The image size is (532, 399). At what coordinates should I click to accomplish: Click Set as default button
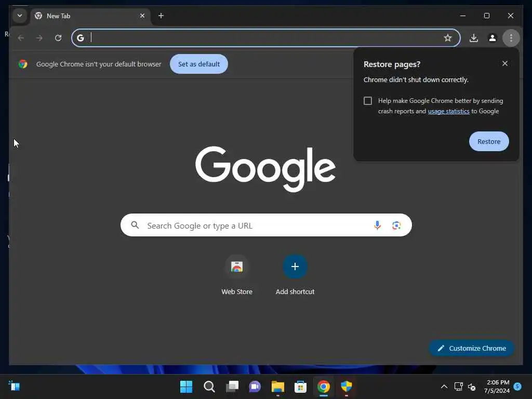(x=199, y=64)
